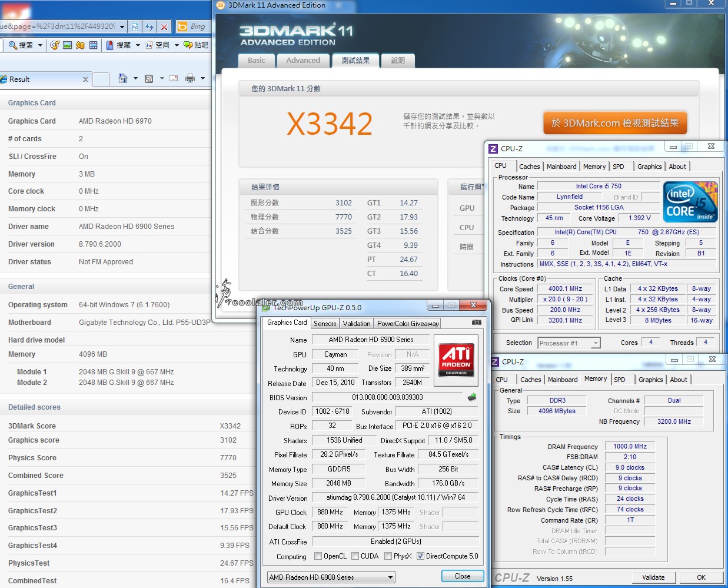This screenshot has width=728, height=588.
Task: Close the Result browser tab
Action: [85, 79]
